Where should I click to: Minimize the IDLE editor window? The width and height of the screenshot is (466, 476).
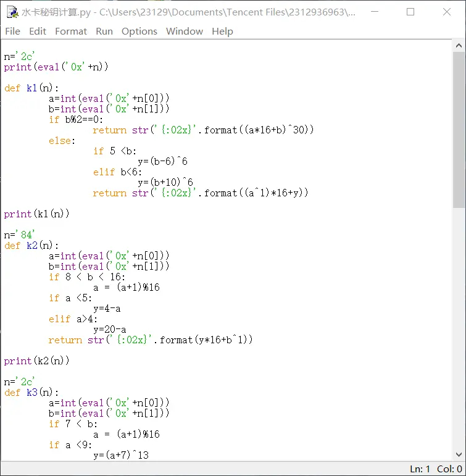[x=375, y=12]
